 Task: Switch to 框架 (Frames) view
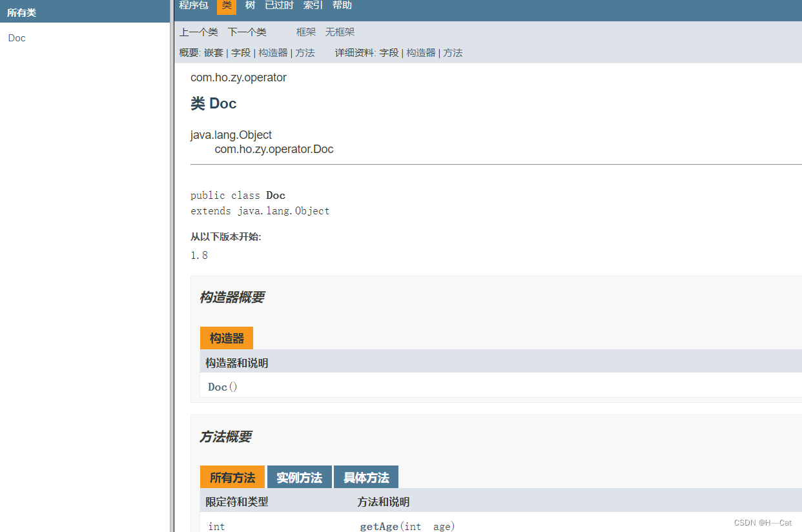(x=305, y=31)
